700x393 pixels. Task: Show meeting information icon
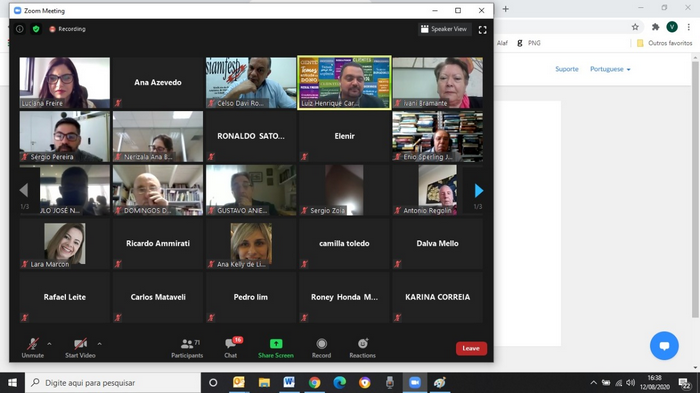click(x=20, y=29)
